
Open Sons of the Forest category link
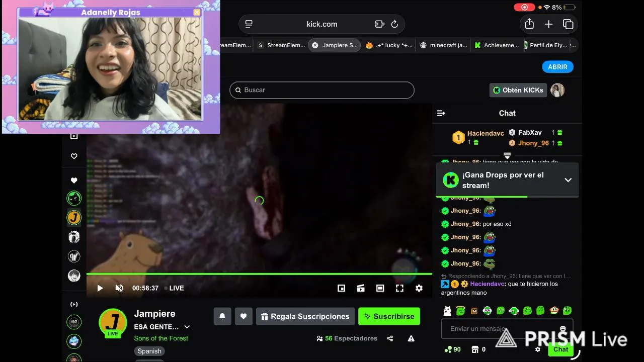point(161,338)
